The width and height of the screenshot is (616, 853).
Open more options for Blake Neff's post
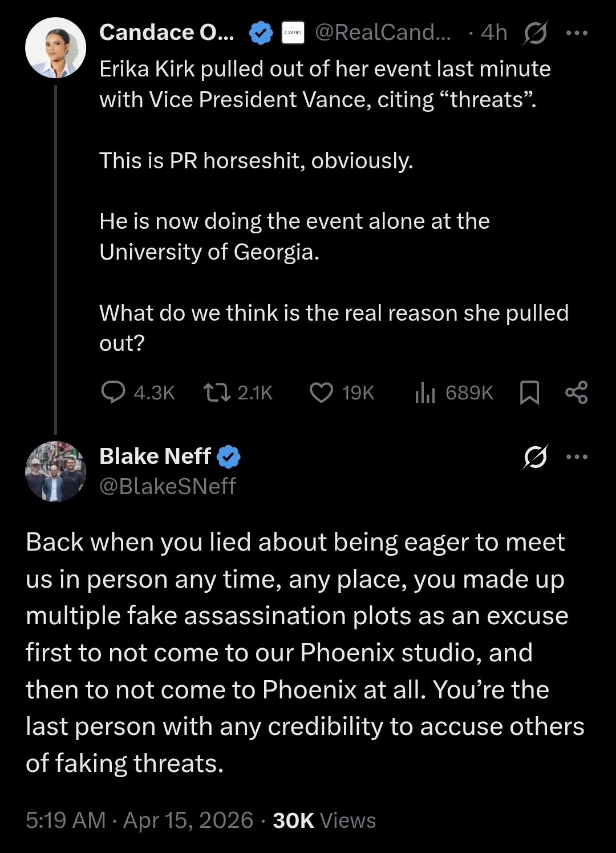577,456
